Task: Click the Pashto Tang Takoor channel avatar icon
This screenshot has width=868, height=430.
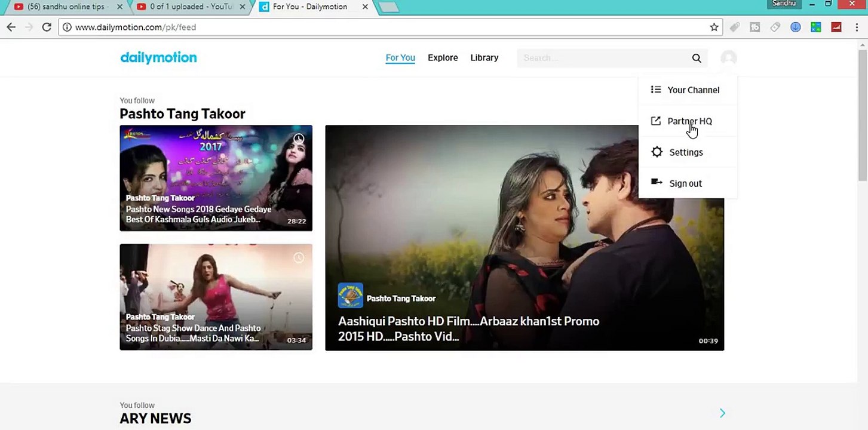Action: click(x=351, y=296)
